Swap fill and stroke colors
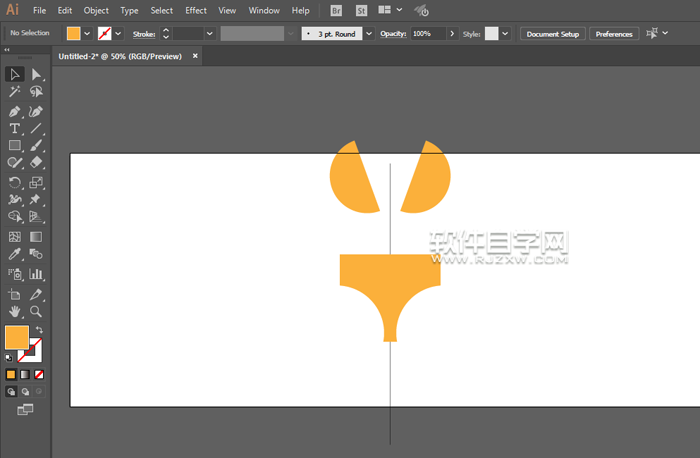The image size is (700, 458). [40, 329]
